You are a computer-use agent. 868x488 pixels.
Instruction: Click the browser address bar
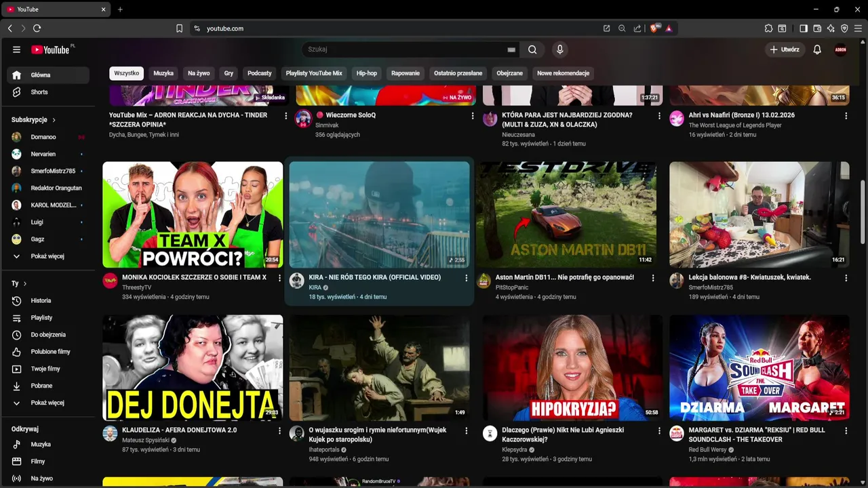click(400, 28)
